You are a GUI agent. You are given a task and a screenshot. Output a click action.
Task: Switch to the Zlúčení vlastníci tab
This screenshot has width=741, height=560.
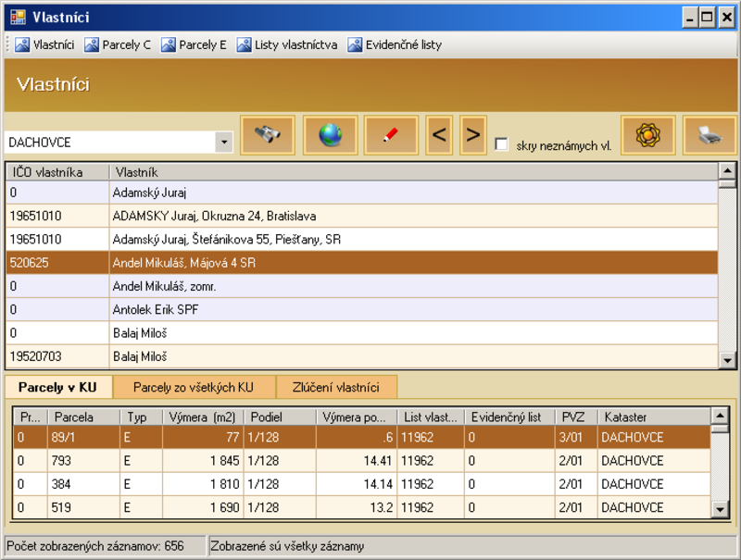(336, 388)
